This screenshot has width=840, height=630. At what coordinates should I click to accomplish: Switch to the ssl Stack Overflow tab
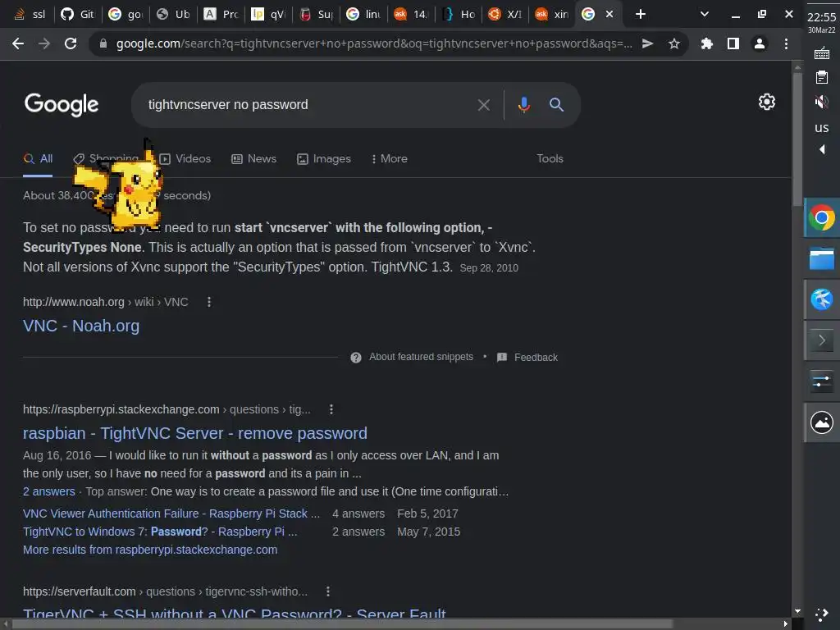click(30, 14)
